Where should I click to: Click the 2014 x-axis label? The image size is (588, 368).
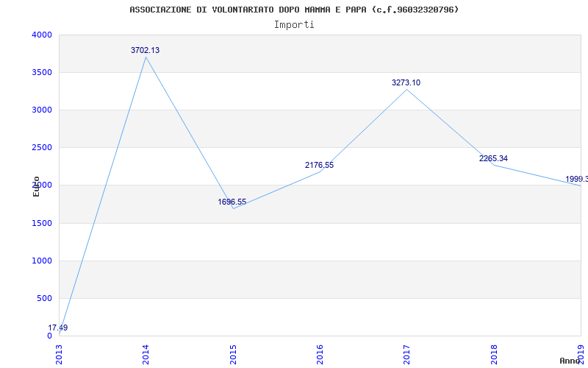click(x=146, y=355)
